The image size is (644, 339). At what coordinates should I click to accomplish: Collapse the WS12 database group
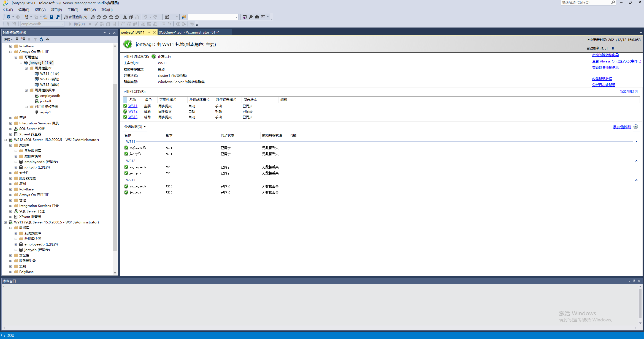[x=636, y=161]
